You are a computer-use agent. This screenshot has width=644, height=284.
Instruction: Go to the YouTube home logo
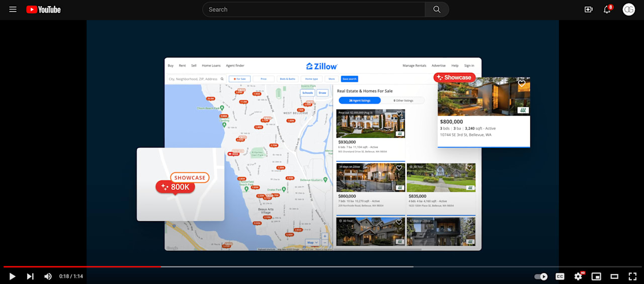tap(43, 10)
